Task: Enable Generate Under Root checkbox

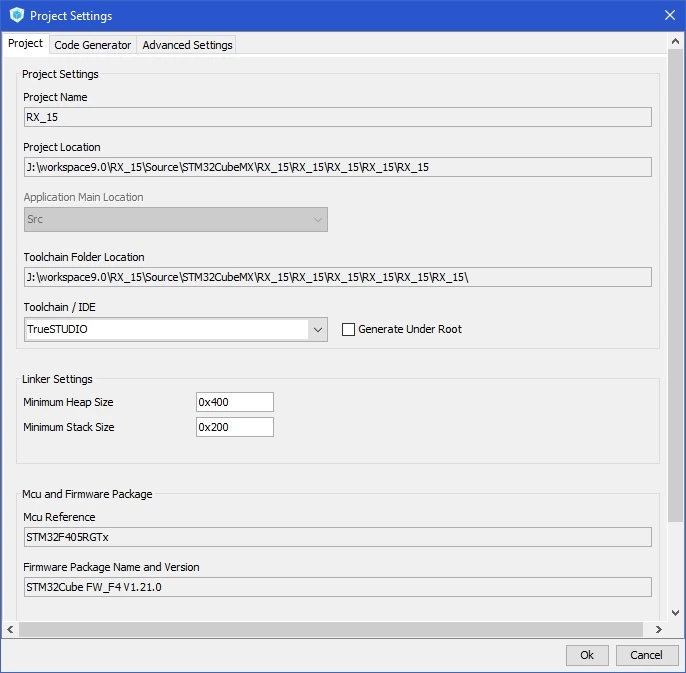Action: click(x=348, y=329)
